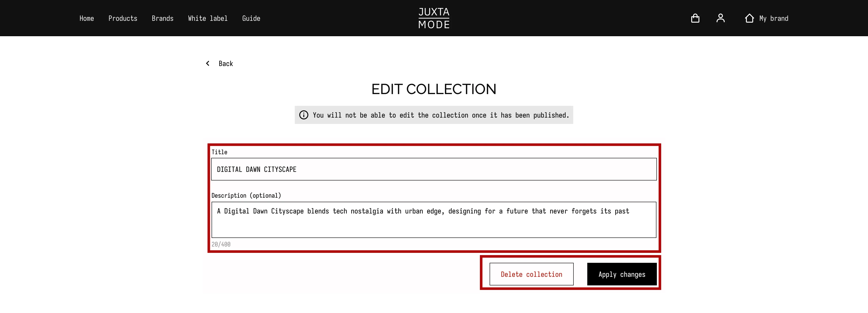Open the account profile icon

pyautogui.click(x=721, y=18)
